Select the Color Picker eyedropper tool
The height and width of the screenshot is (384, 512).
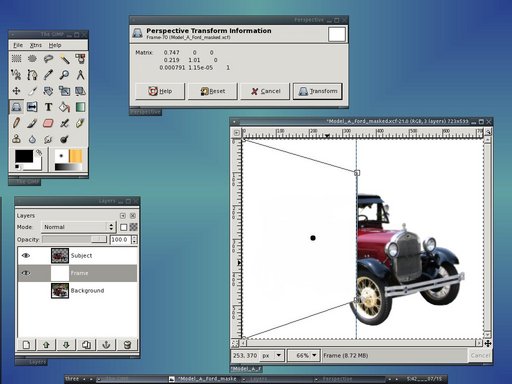pos(48,75)
